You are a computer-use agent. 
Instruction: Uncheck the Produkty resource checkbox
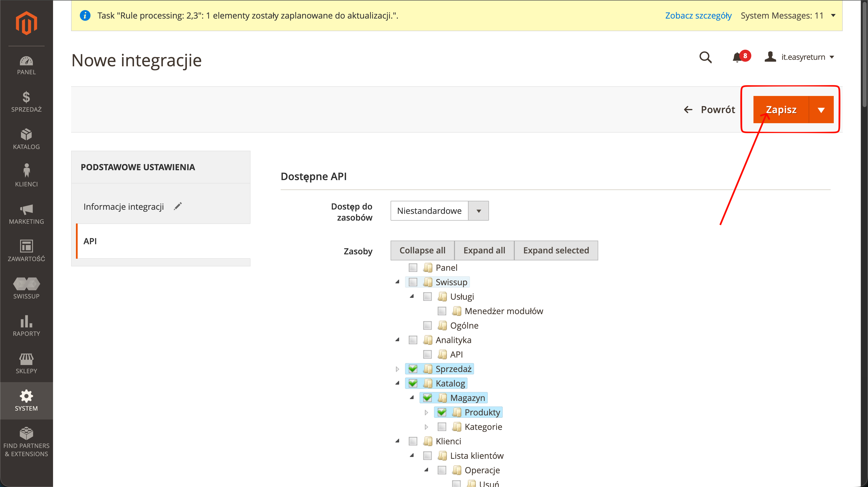point(442,412)
